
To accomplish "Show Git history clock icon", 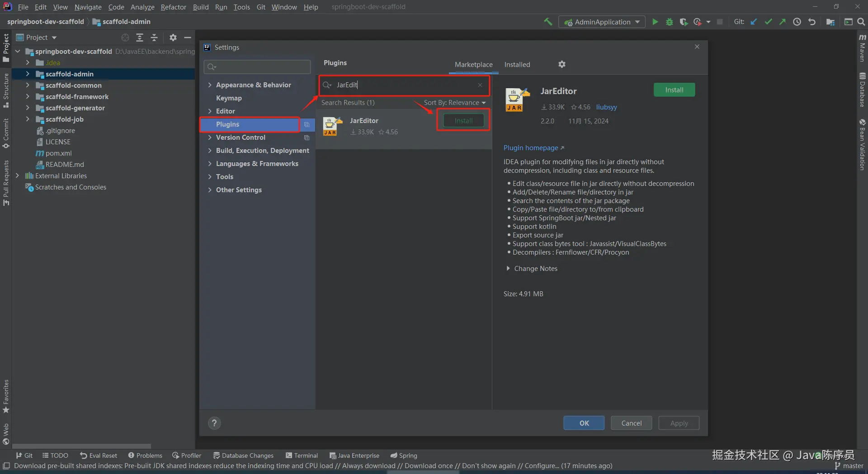I will coord(797,22).
